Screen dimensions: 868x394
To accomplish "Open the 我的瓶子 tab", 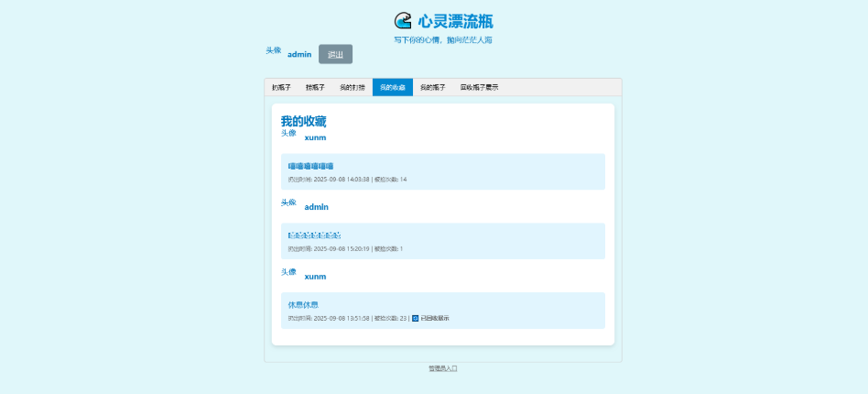I will click(432, 88).
